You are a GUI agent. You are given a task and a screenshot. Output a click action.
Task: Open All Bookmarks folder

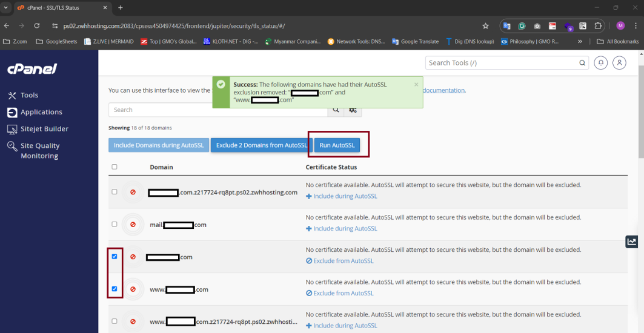pos(618,41)
